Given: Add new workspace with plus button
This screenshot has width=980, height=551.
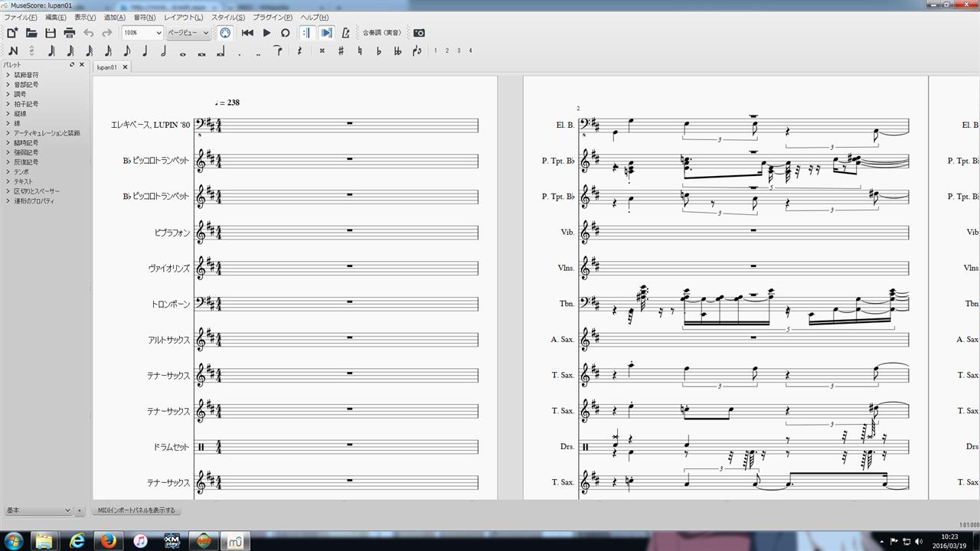Looking at the screenshot, I should pos(79,510).
